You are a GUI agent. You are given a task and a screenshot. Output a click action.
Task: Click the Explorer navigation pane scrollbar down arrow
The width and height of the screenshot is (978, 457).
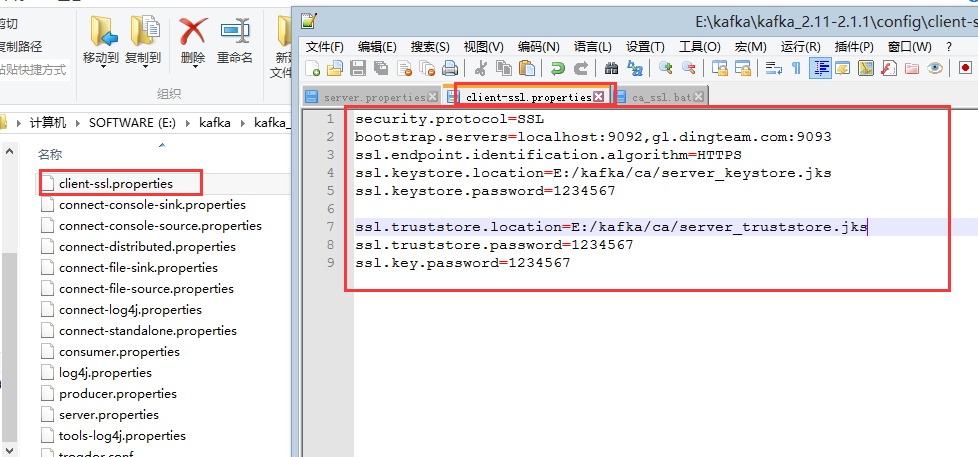pyautogui.click(x=9, y=450)
